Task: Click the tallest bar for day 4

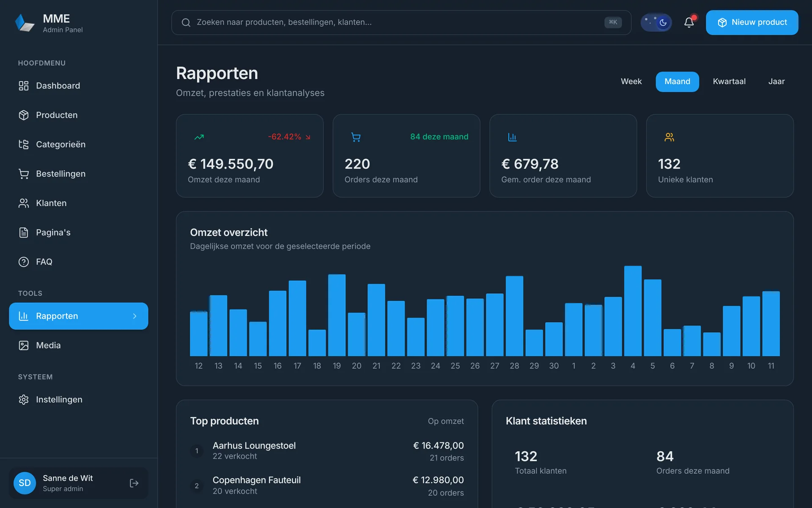Action: 633,311
